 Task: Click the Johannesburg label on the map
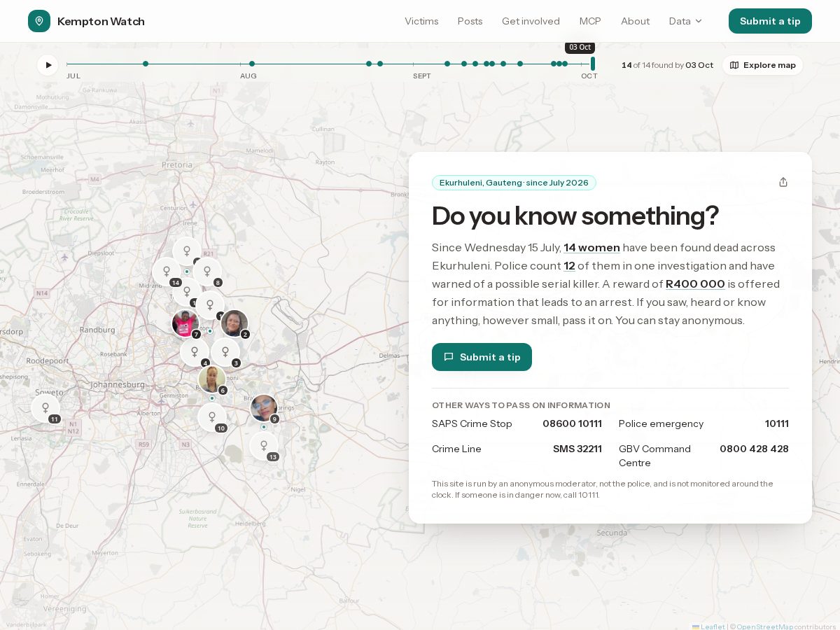(x=117, y=385)
